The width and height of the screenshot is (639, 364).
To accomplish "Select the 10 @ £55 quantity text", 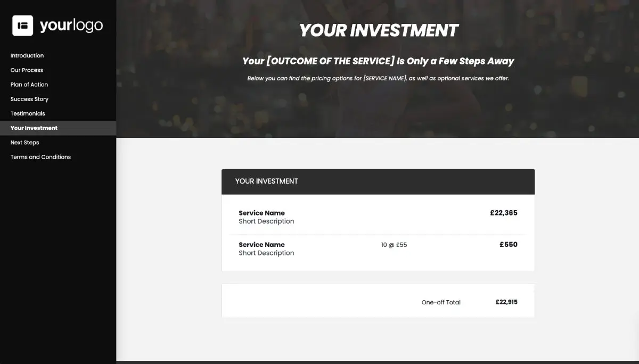I will click(394, 245).
